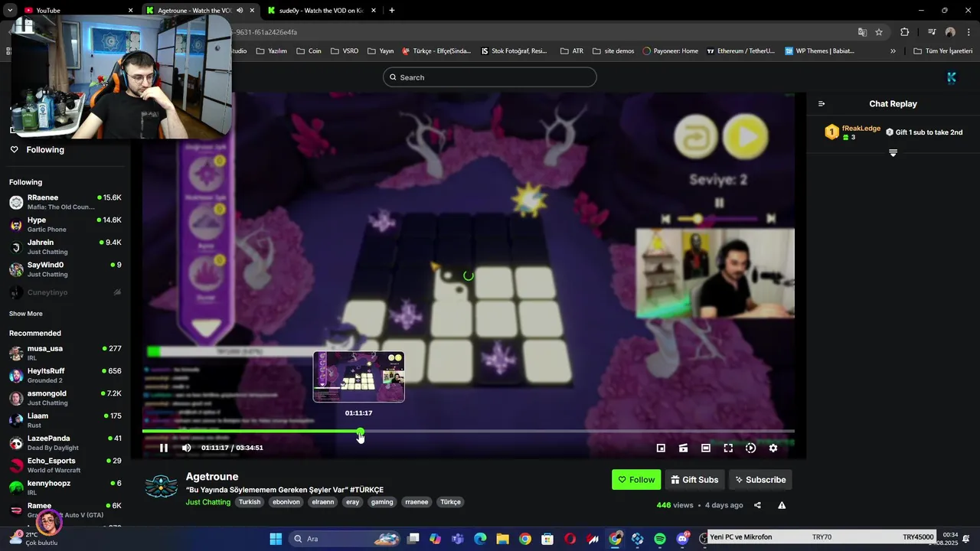The height and width of the screenshot is (551, 980).
Task: Open kennyhoopz recommended channel
Action: (x=65, y=487)
